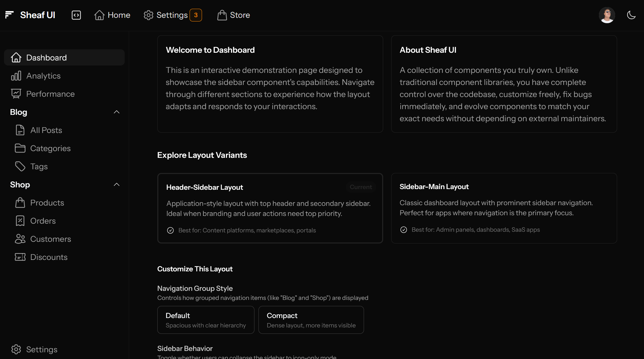Click the Sheaf UI logo icon
The width and height of the screenshot is (644, 359).
pos(9,15)
